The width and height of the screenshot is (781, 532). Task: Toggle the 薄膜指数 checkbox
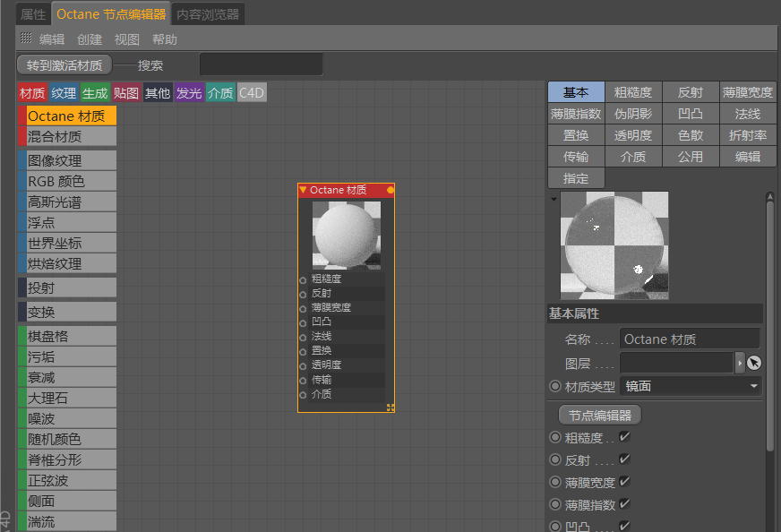point(624,504)
